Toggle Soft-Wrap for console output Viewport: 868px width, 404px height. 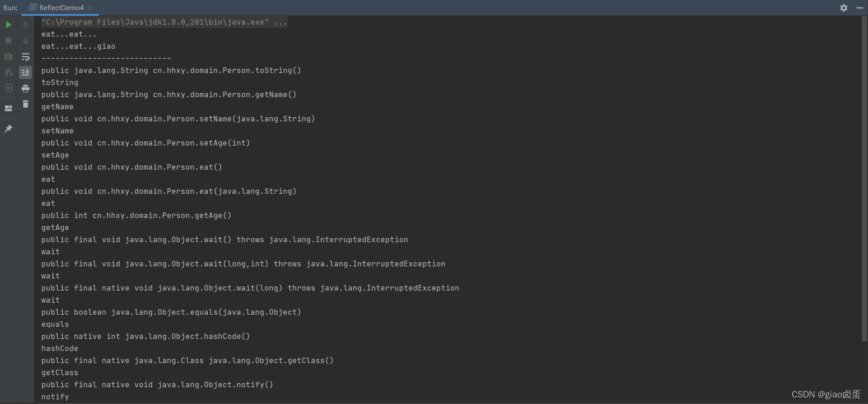(26, 57)
